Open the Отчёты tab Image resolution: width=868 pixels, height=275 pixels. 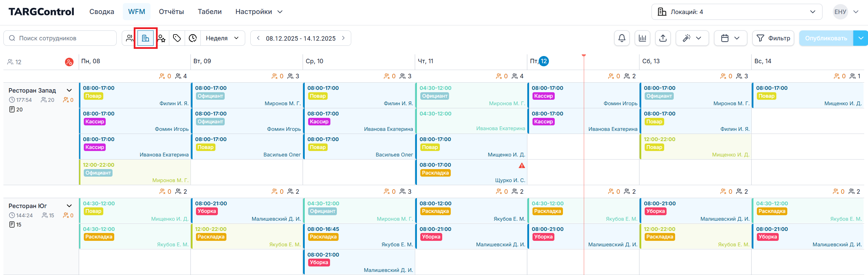171,12
